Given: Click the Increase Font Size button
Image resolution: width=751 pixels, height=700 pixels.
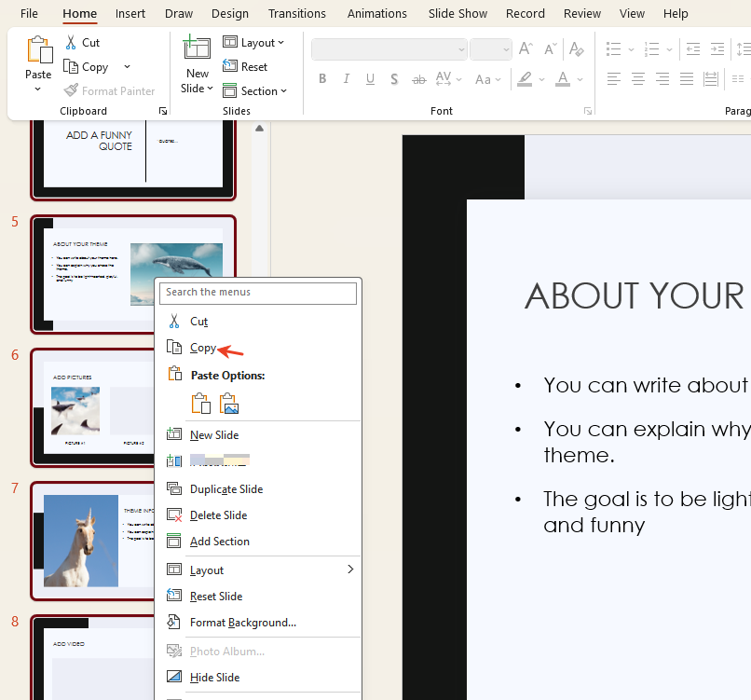Looking at the screenshot, I should tap(525, 48).
